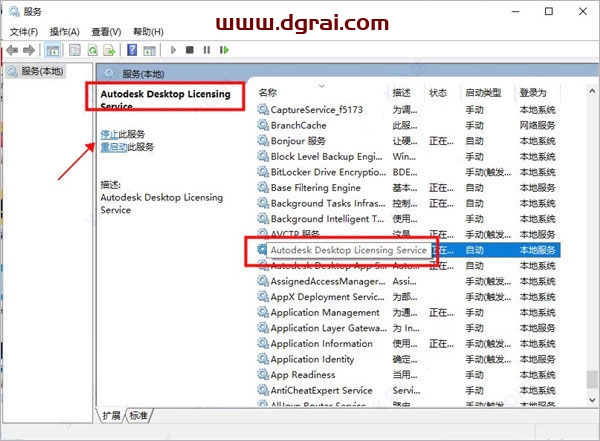
Task: Click gear icon beside Application Identity
Action: (263, 359)
